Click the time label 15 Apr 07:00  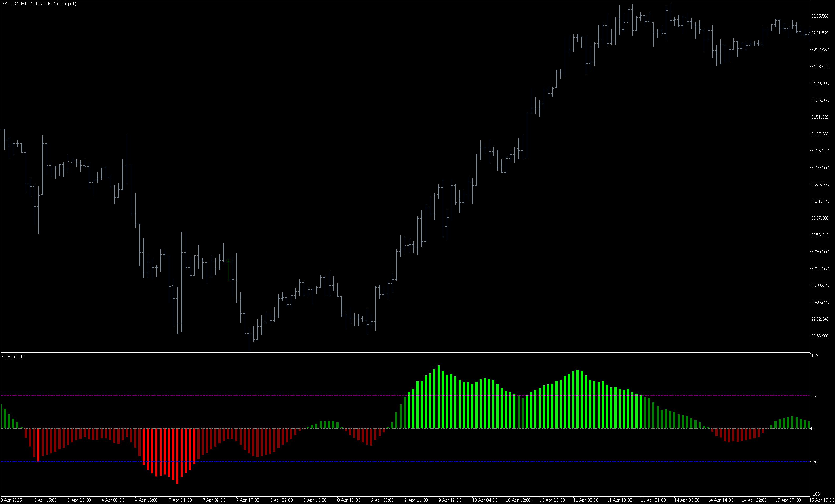(x=788, y=500)
